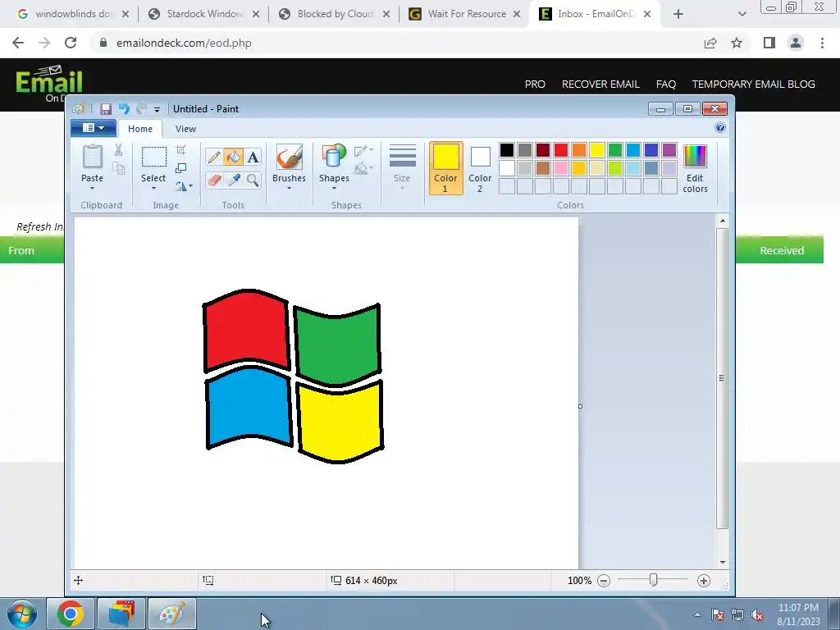Viewport: 840px width, 630px height.
Task: Select the Magnifier tool
Action: pos(253,180)
